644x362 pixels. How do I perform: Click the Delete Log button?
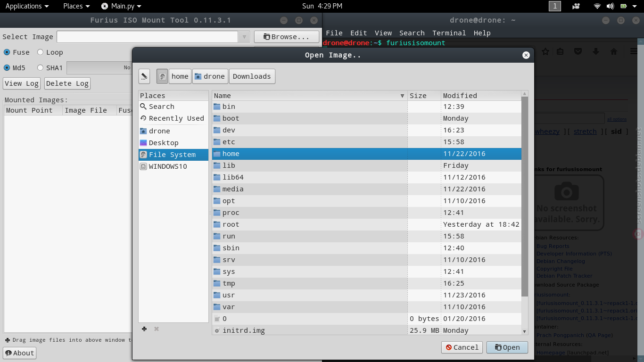coord(67,83)
